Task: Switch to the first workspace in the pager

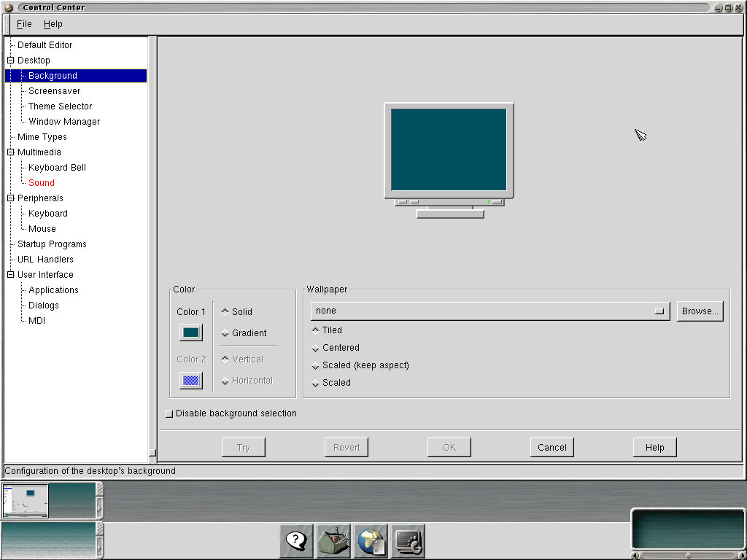Action: [26, 500]
